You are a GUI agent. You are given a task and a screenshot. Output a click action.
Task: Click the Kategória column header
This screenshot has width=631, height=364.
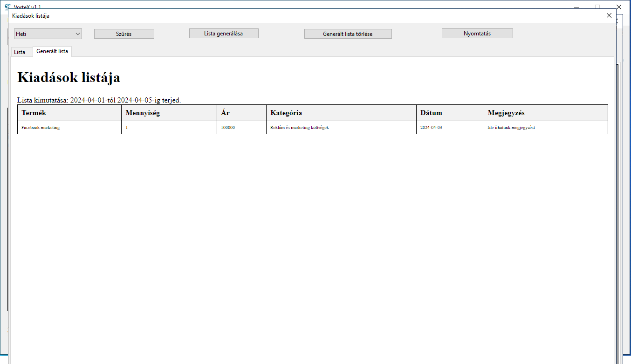tap(286, 113)
